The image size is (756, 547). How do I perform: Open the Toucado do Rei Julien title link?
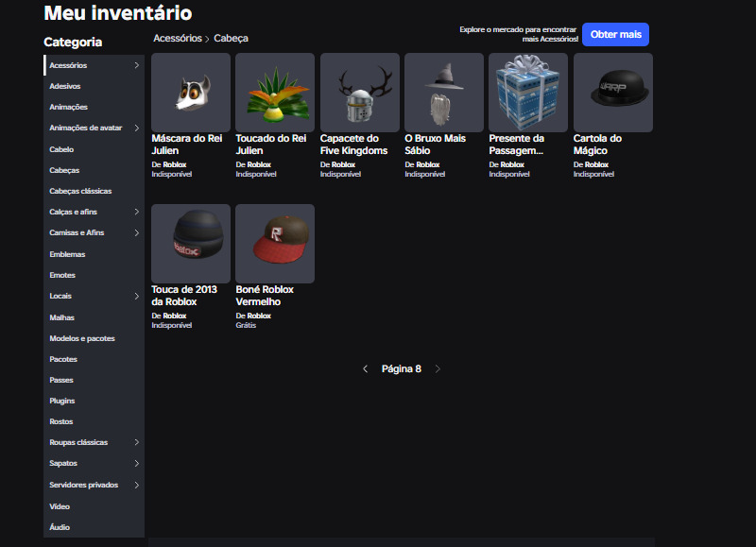tap(271, 145)
